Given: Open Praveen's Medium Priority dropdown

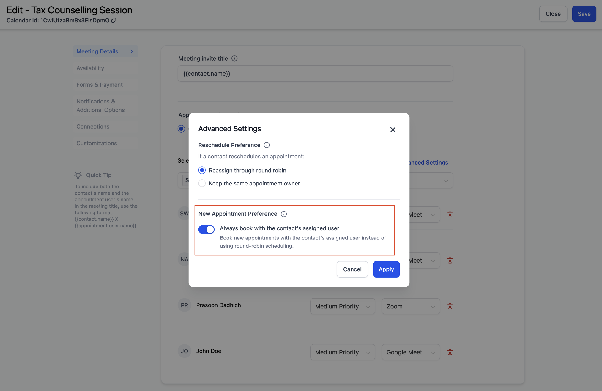Looking at the screenshot, I should (x=342, y=306).
